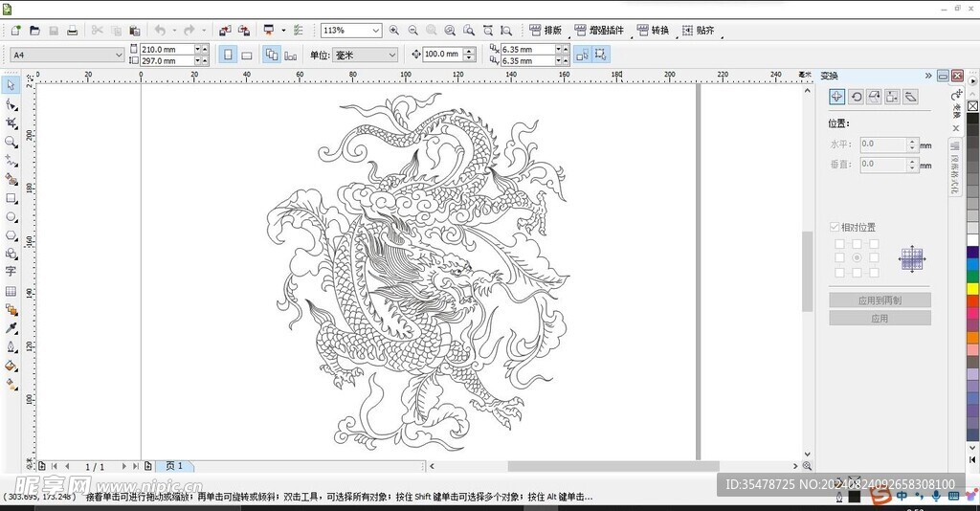The width and height of the screenshot is (980, 511).
Task: Select the Rotate icon in 变换 panel
Action: click(x=856, y=97)
